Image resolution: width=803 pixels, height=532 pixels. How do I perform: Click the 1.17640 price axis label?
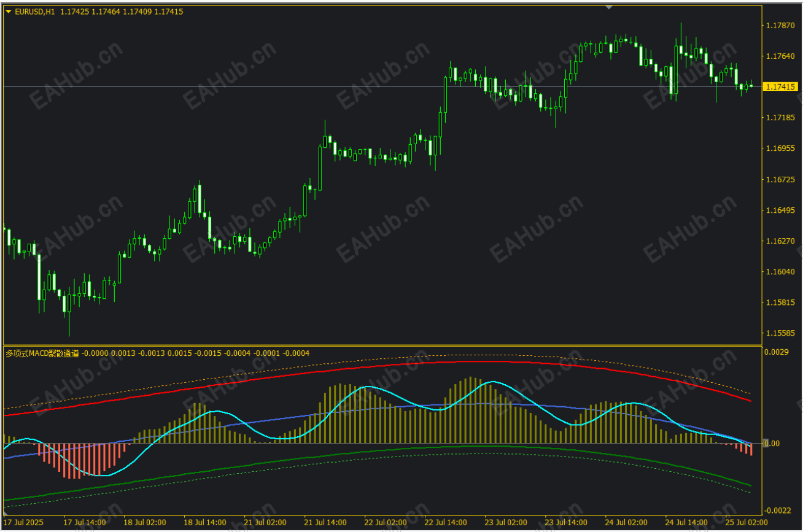point(780,56)
